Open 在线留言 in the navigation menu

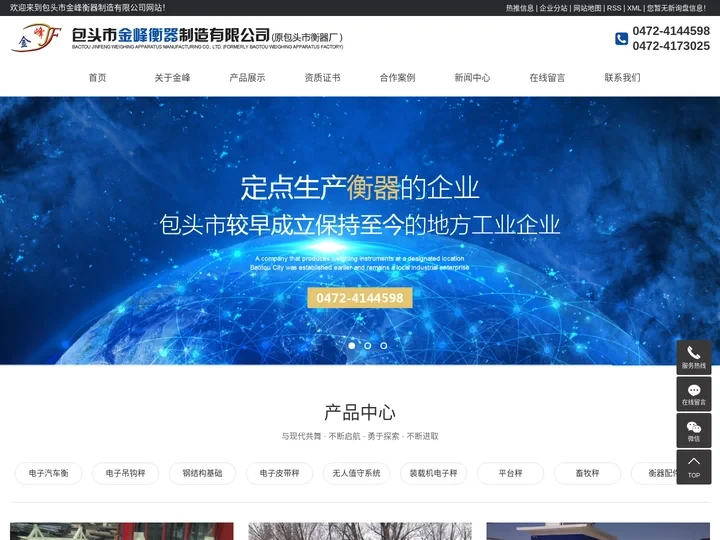(547, 78)
